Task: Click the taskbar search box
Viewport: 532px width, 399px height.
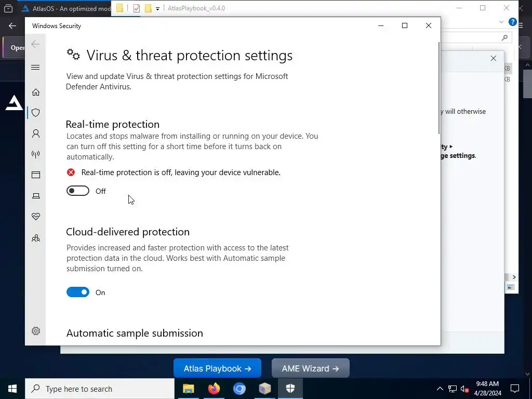Action: (100, 389)
